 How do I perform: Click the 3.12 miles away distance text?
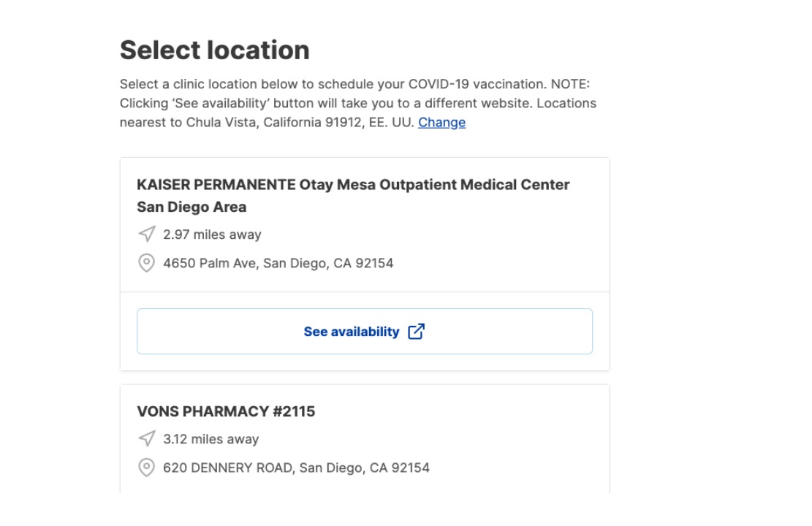tap(210, 439)
